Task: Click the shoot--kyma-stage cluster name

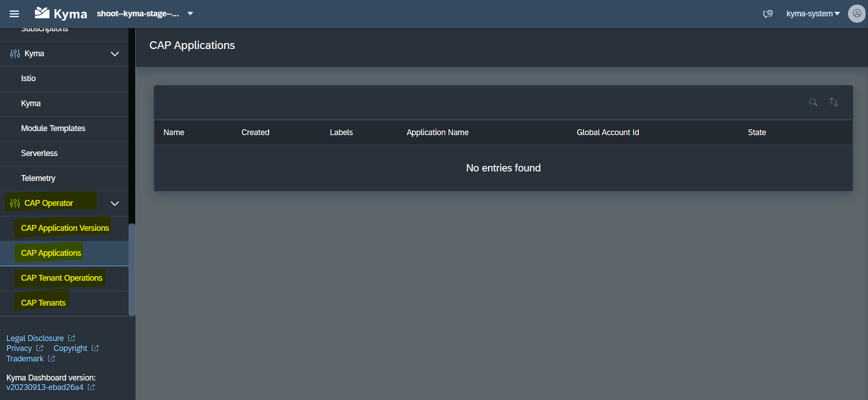Action: (x=138, y=14)
